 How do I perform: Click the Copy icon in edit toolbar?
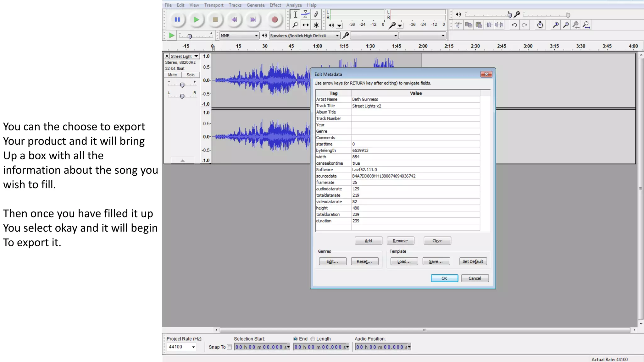[x=469, y=25]
